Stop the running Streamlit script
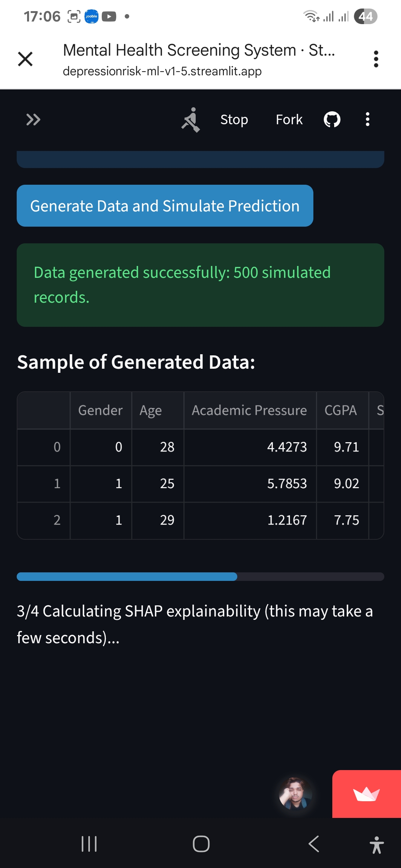401x868 pixels. (x=234, y=119)
